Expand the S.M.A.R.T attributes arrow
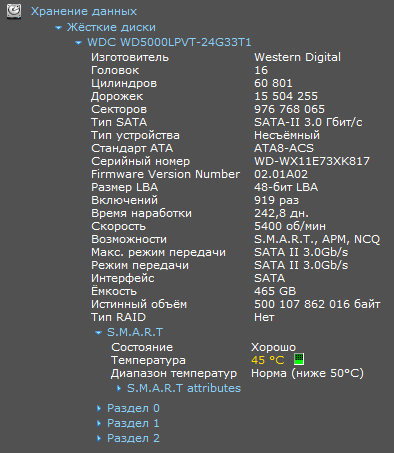The height and width of the screenshot is (453, 394). [x=119, y=388]
